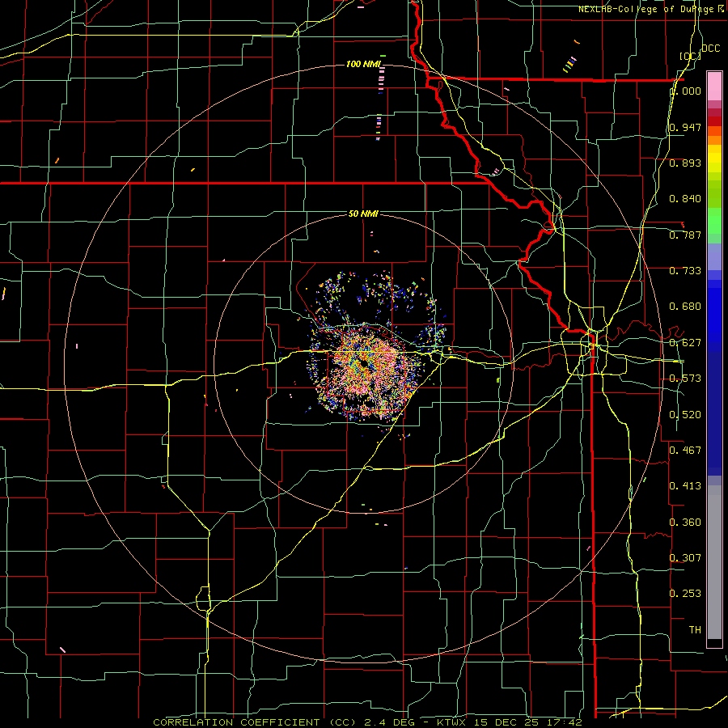Click the 0.680 value on the color scale
Viewport: 728px width, 728px height.
[x=685, y=307]
